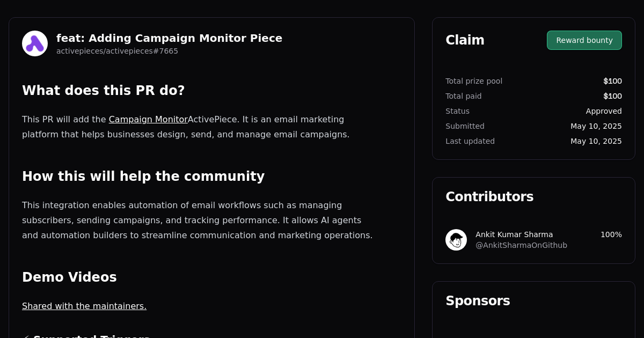
Task: Select the Claim panel heading
Action: coord(465,40)
